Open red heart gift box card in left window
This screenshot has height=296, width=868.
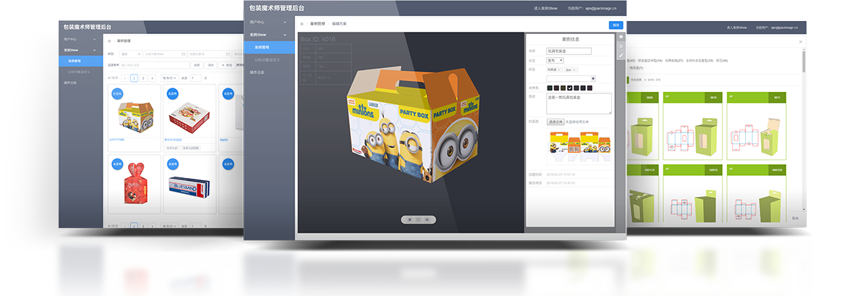(132, 185)
